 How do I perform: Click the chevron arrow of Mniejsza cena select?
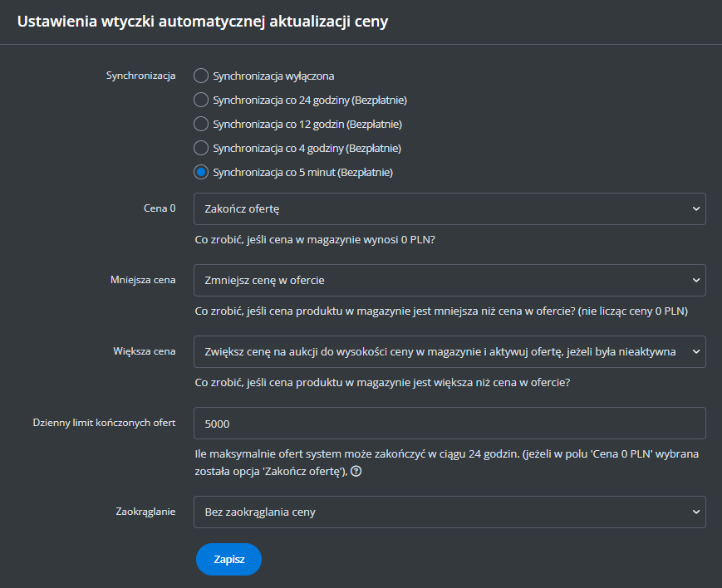point(695,281)
